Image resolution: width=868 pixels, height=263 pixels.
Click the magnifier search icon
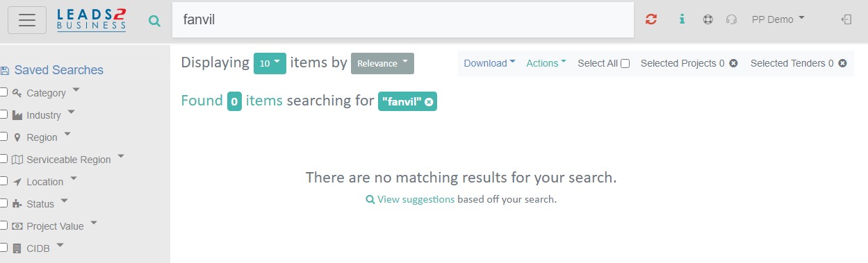(x=154, y=21)
